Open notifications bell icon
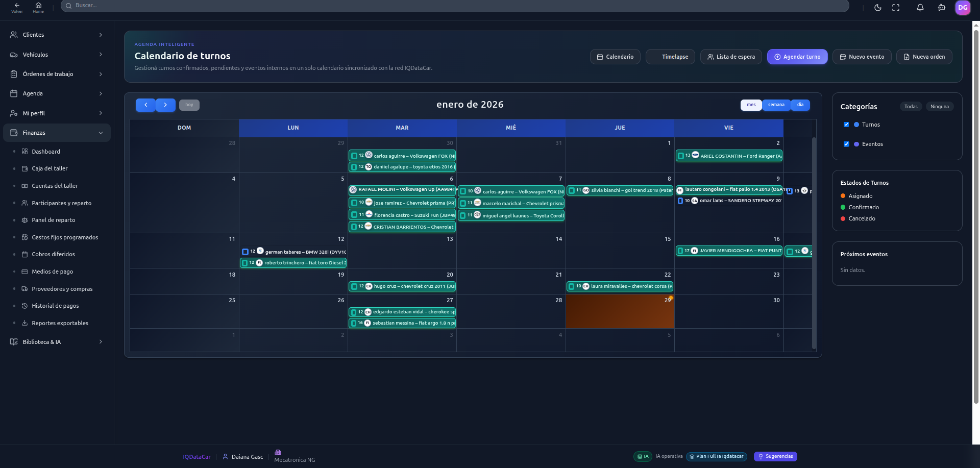 click(x=920, y=8)
